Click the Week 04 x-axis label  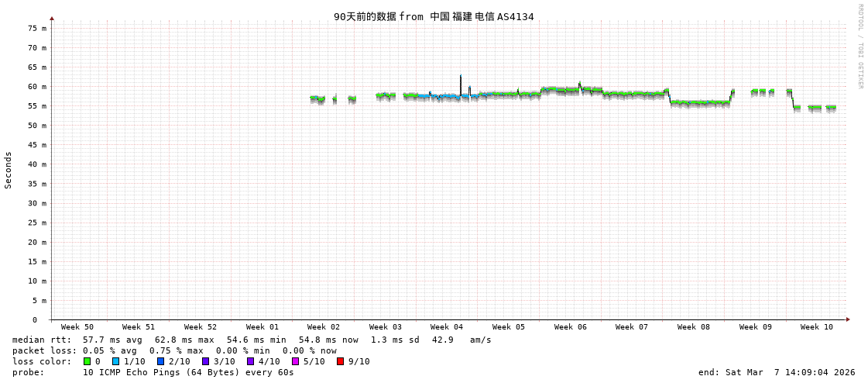447,327
